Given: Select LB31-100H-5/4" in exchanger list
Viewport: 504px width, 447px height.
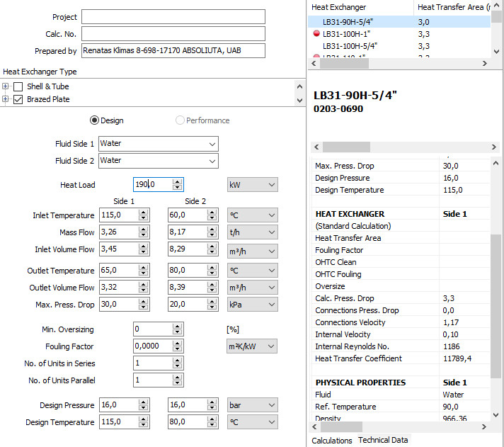Looking at the screenshot, I should click(350, 45).
